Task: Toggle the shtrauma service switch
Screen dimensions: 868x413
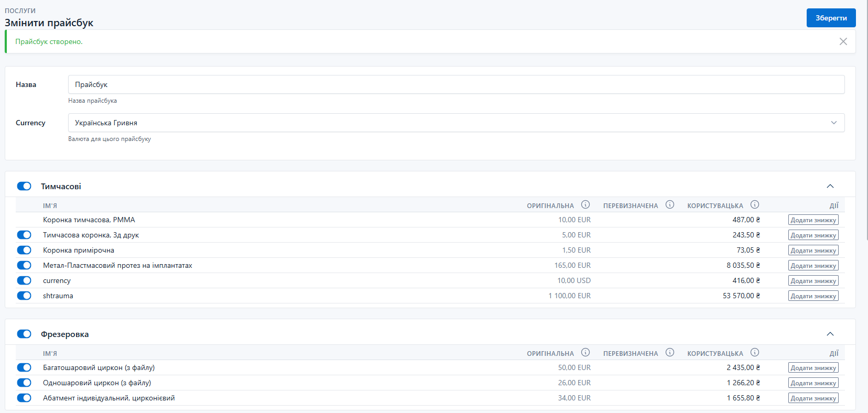Action: 24,296
